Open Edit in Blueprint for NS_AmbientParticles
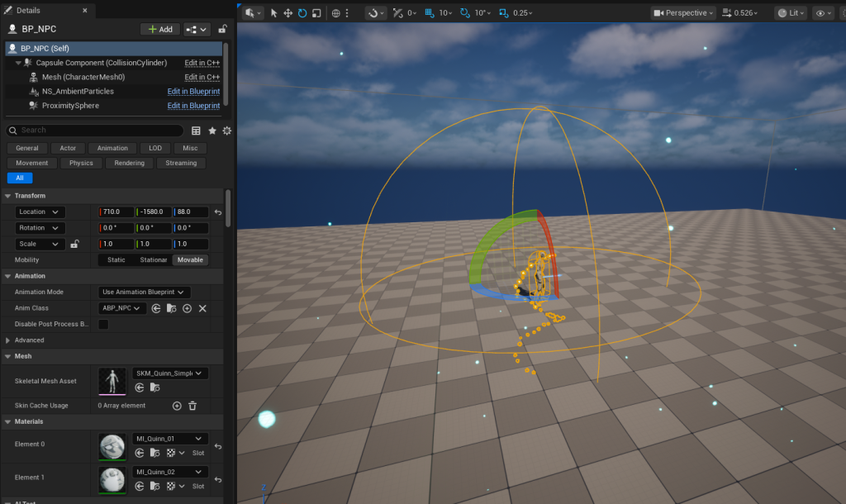This screenshot has height=504, width=846. pos(193,91)
